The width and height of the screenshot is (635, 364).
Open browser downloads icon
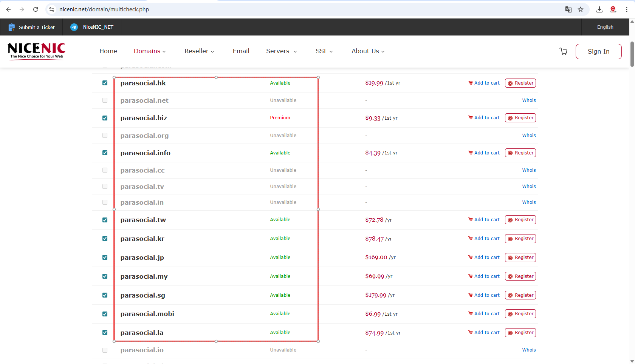point(599,9)
